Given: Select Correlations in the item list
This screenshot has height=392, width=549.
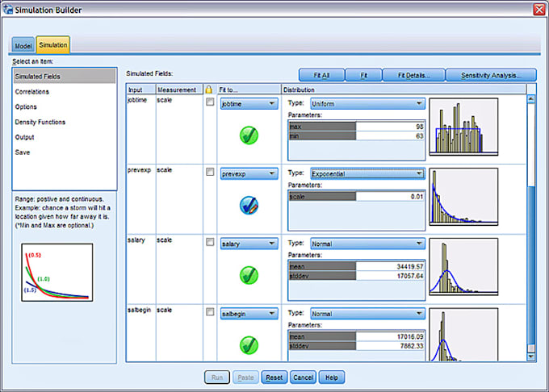Looking at the screenshot, I should click(32, 92).
